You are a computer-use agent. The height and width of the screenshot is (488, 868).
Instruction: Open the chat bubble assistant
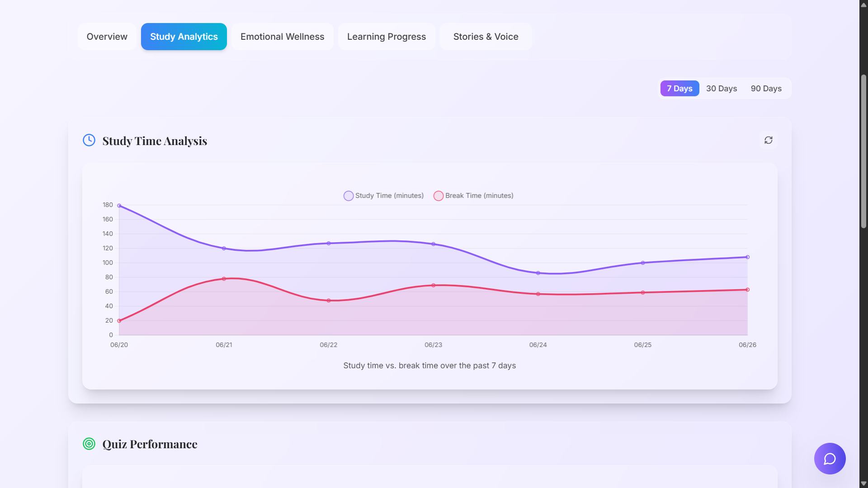(x=830, y=459)
